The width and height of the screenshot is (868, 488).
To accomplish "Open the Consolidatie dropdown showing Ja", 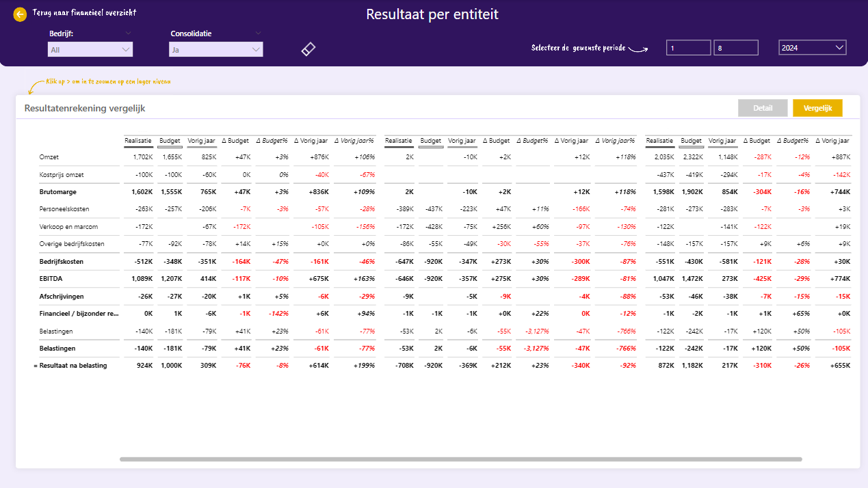I will (x=215, y=49).
